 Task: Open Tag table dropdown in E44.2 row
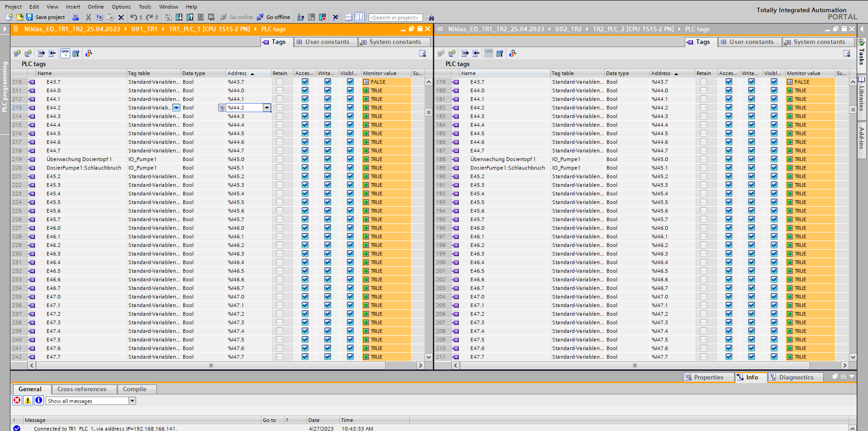pyautogui.click(x=176, y=108)
